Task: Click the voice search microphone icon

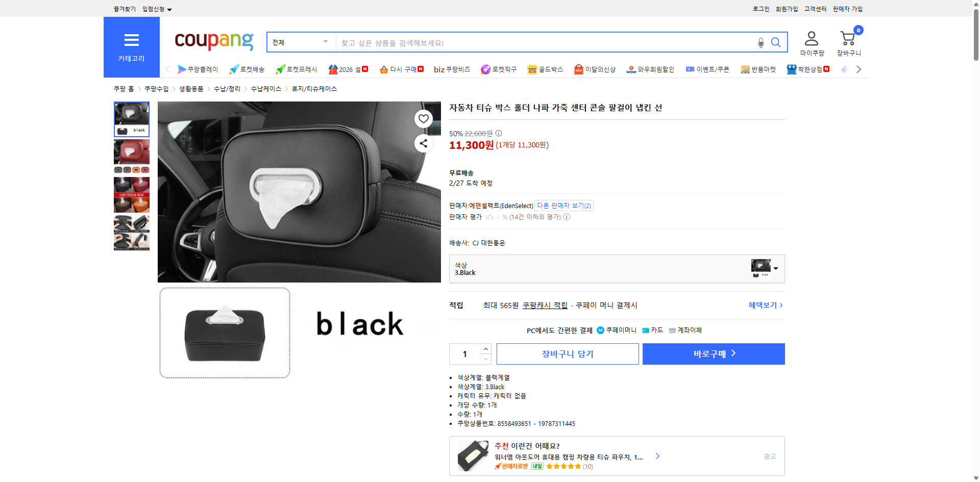Action: pos(761,42)
